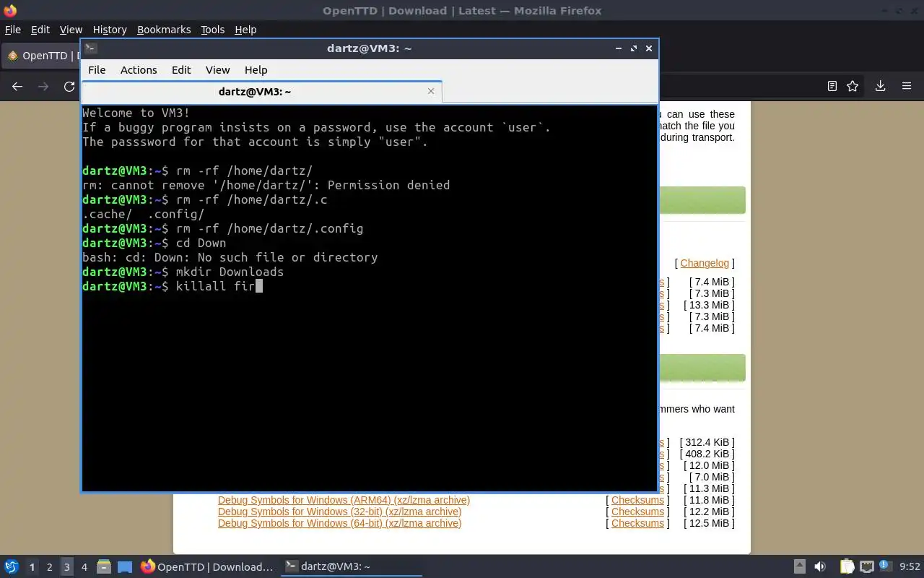The width and height of the screenshot is (924, 578).
Task: Click the 9:52 clock
Action: [x=910, y=566]
